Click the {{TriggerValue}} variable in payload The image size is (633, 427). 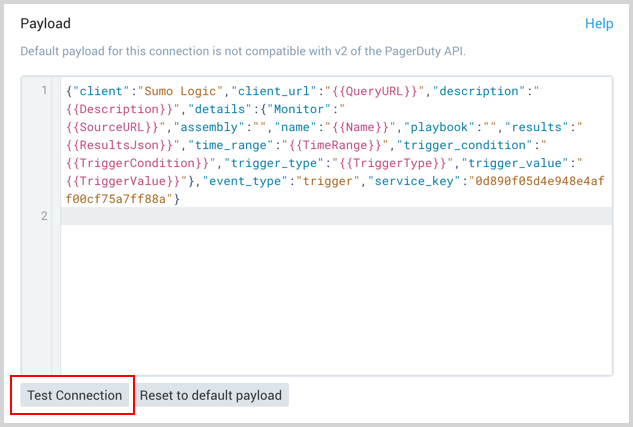124,181
